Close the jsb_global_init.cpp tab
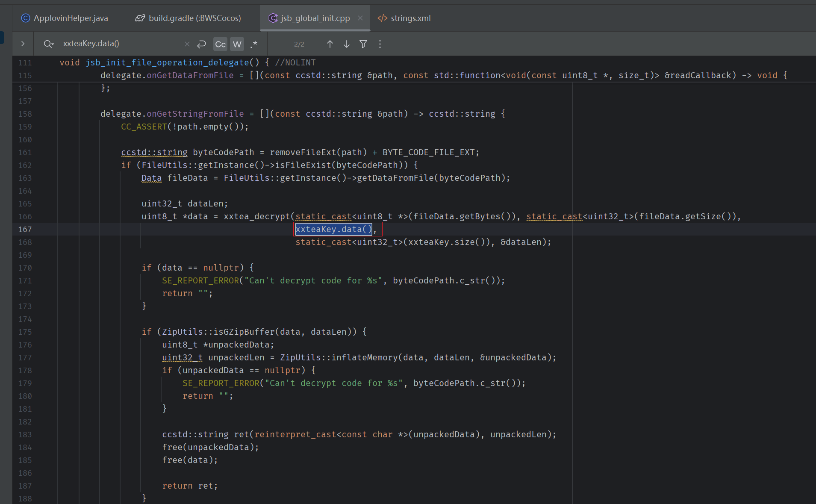 [360, 18]
